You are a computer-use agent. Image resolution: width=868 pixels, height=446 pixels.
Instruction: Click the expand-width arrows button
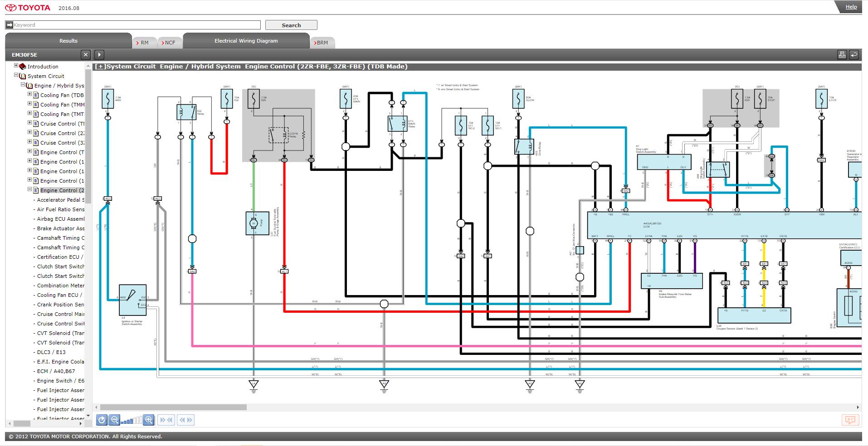pos(186,420)
